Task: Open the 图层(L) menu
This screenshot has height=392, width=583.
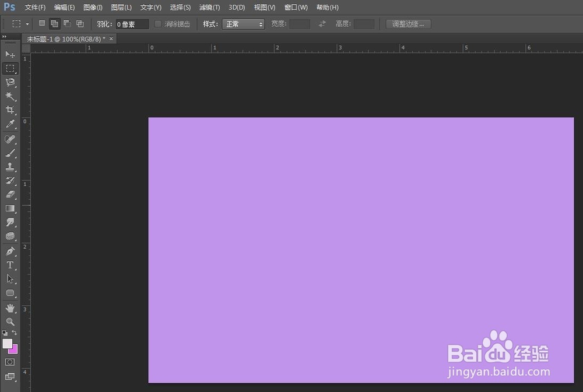Action: [121, 8]
